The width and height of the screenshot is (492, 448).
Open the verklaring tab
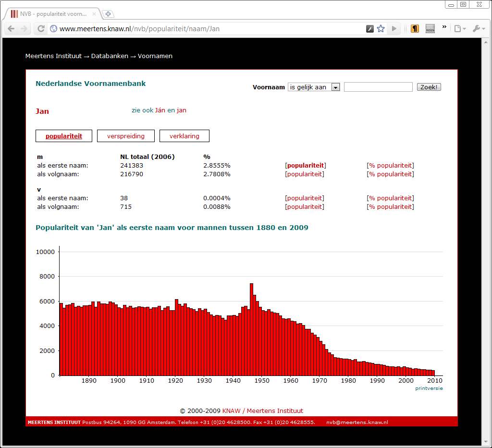pos(184,136)
